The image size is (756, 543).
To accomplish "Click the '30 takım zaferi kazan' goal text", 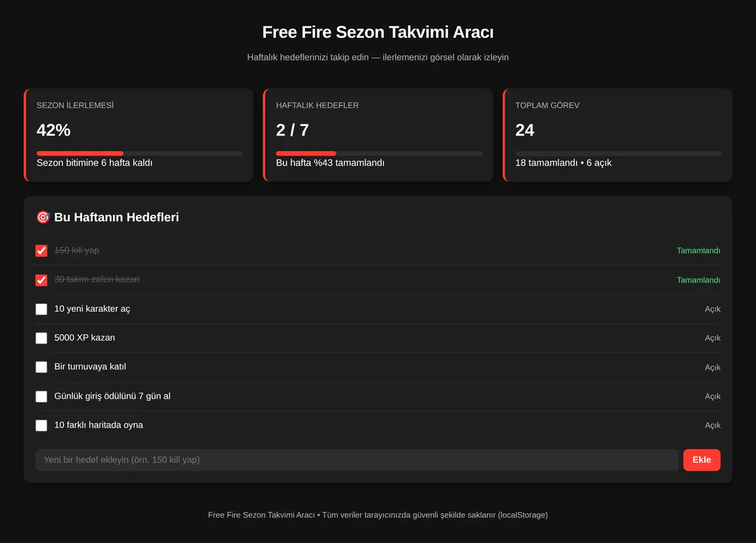I will [x=97, y=279].
